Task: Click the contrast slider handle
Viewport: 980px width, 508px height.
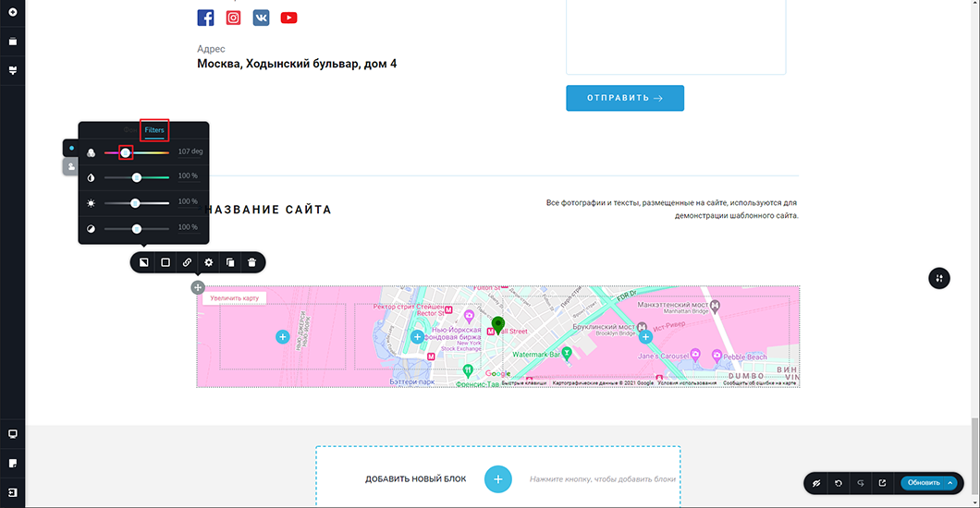Action: click(136, 229)
